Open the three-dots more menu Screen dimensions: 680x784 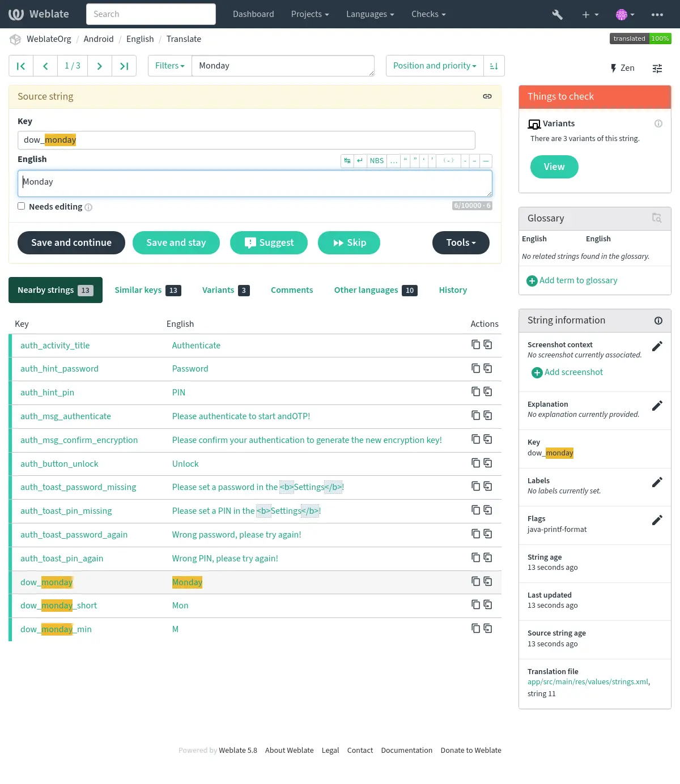pos(657,14)
